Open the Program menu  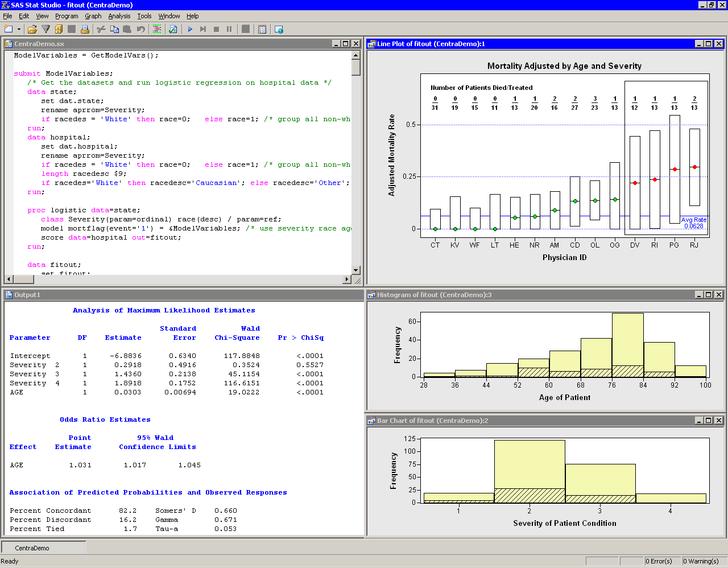click(x=67, y=16)
